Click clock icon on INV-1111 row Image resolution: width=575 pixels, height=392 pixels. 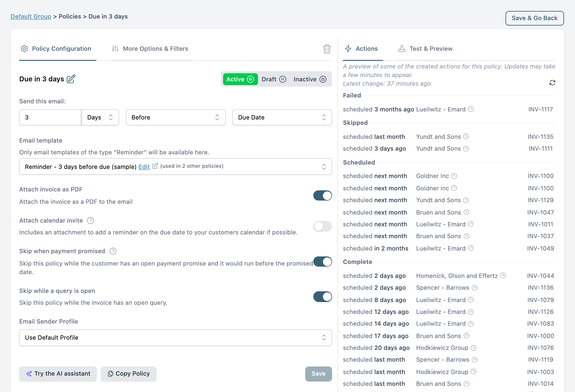click(466, 148)
